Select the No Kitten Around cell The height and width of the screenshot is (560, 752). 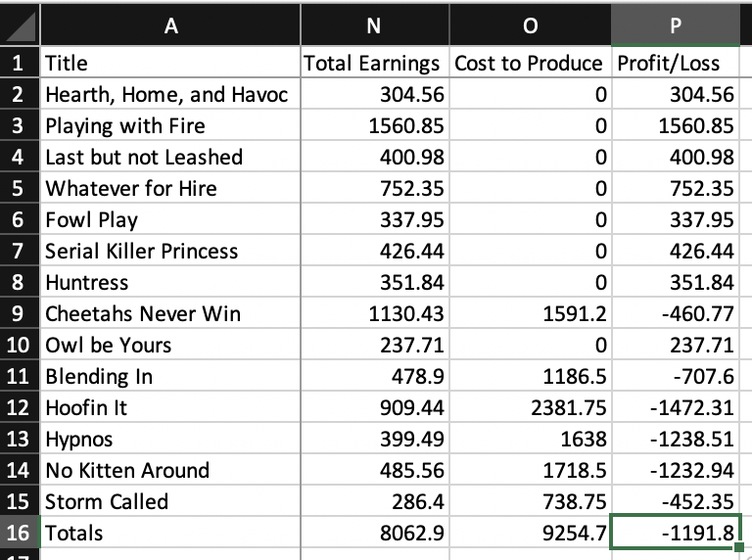170,470
